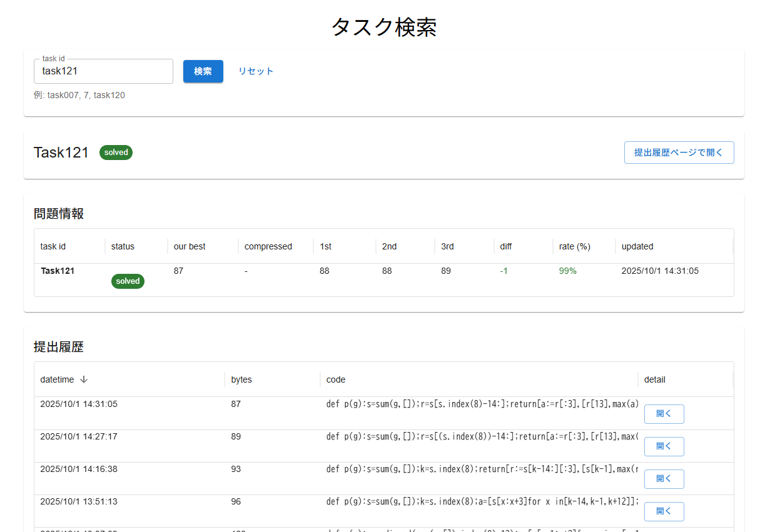
Task: Click the sort arrow next to datetime
Action: [x=84, y=379]
